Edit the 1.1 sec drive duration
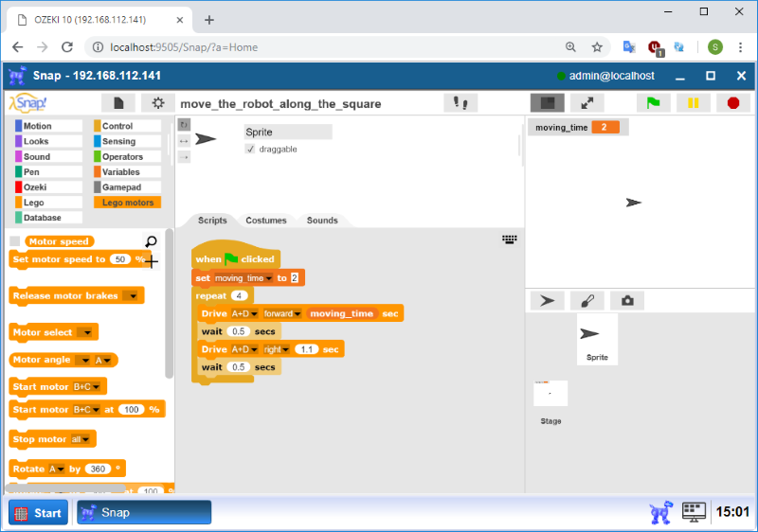This screenshot has height=532, width=758. tap(306, 349)
